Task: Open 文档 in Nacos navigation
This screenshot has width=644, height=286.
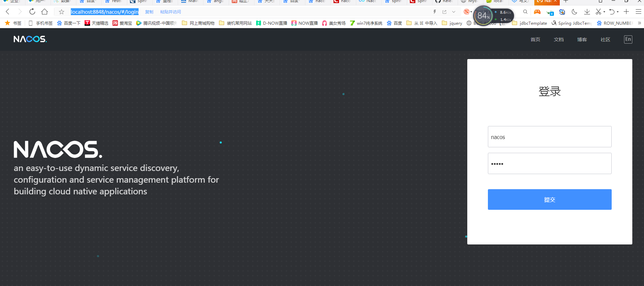Action: (x=559, y=39)
